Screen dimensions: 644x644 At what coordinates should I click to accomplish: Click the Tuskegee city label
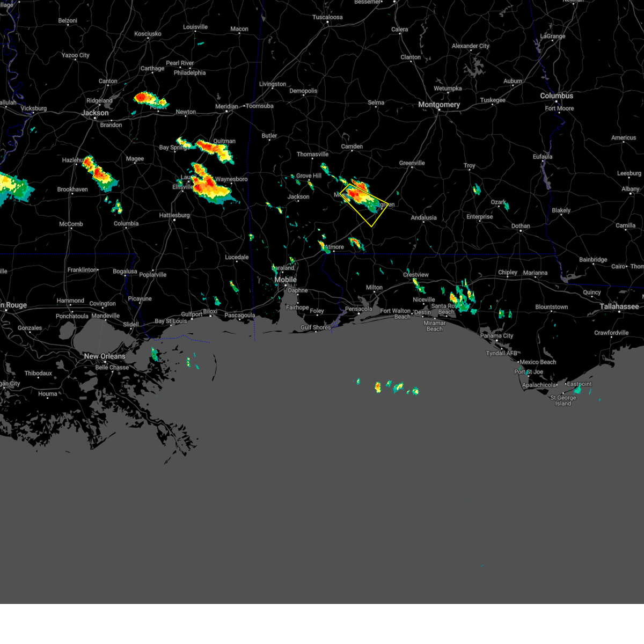click(493, 100)
